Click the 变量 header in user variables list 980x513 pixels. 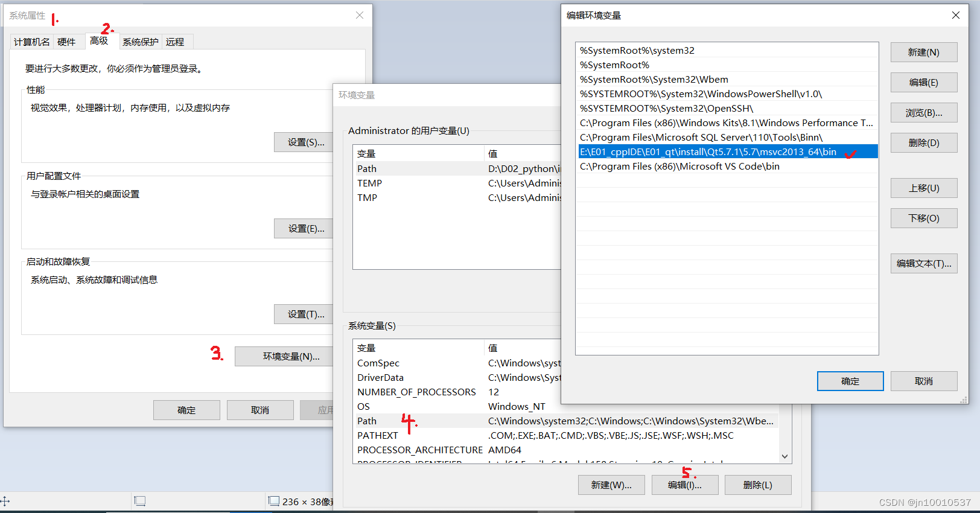[419, 154]
